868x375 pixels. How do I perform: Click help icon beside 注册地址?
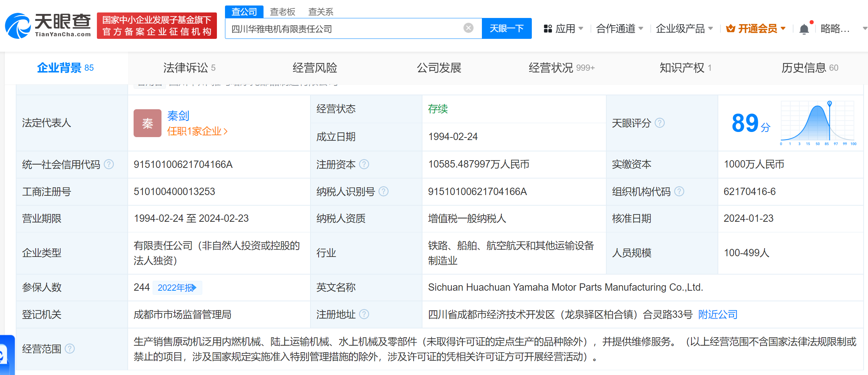[x=364, y=314]
